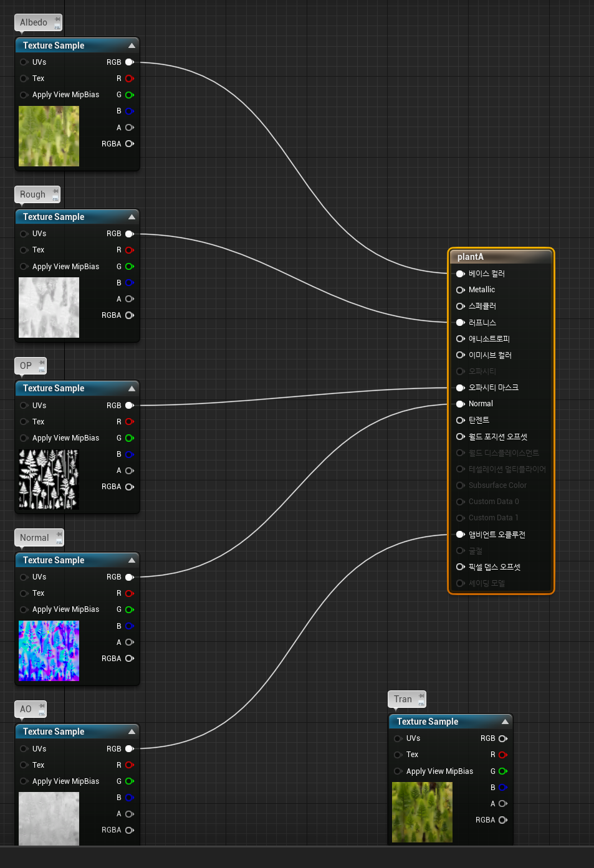The width and height of the screenshot is (594, 868).
Task: Toggle the pin icon on Albedo comment
Action: pyautogui.click(x=57, y=19)
